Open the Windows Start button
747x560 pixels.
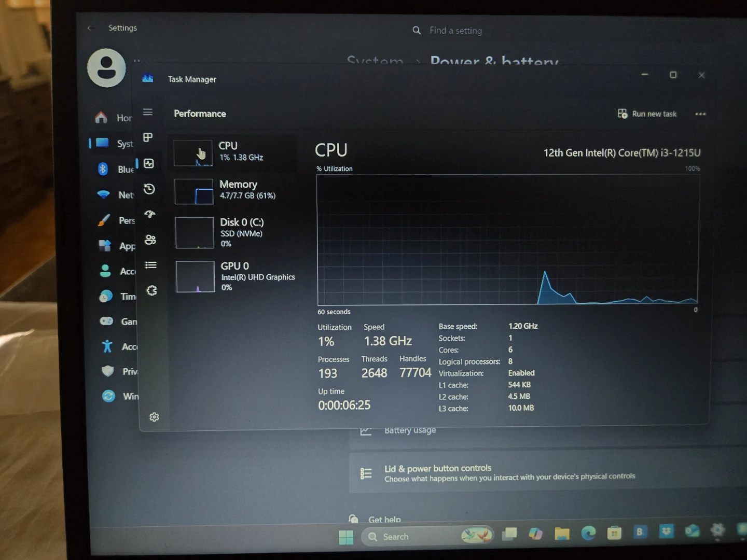tap(346, 537)
